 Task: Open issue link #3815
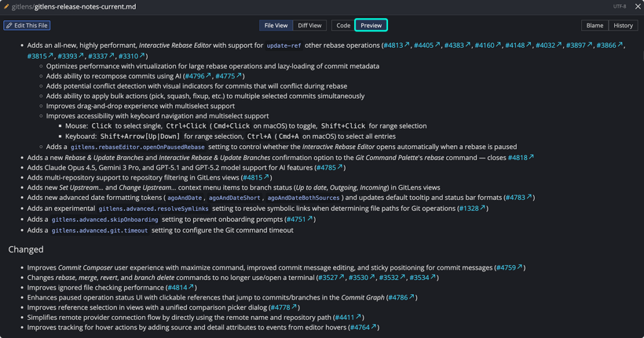coord(40,56)
